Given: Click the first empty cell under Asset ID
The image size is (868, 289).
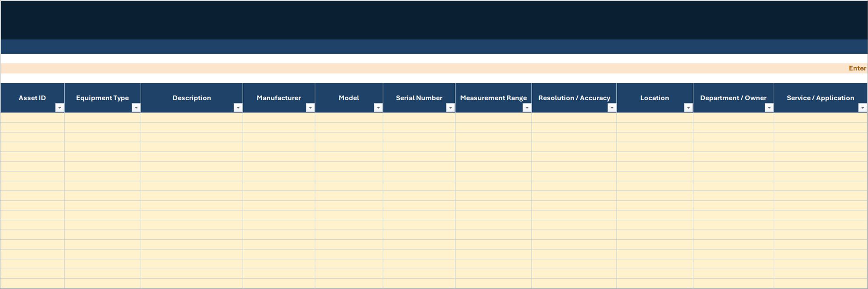Looking at the screenshot, I should coord(32,118).
